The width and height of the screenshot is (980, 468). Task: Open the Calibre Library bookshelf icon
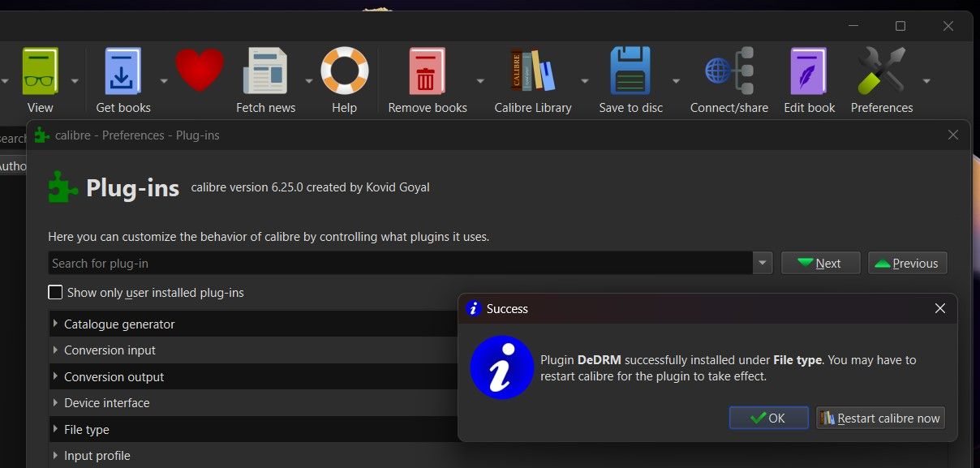[x=531, y=71]
